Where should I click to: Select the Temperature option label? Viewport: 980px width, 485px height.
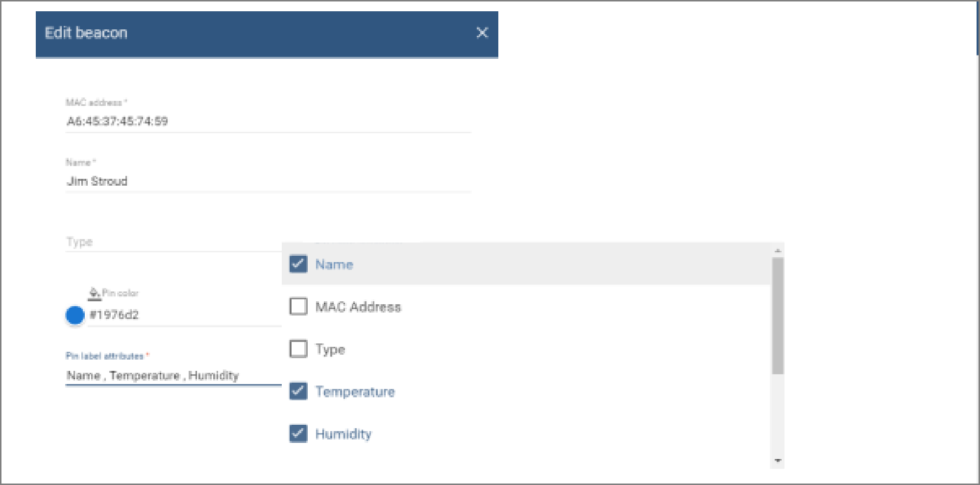coord(355,392)
